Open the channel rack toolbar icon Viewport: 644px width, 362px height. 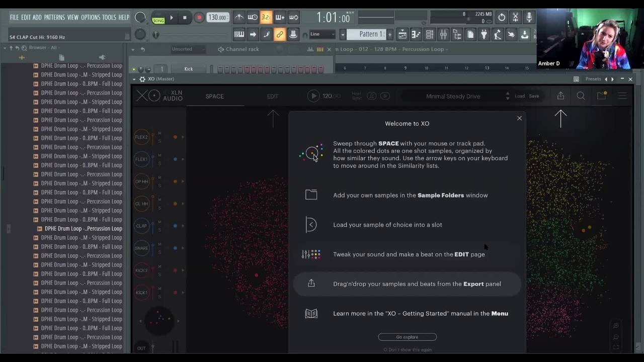(x=430, y=34)
